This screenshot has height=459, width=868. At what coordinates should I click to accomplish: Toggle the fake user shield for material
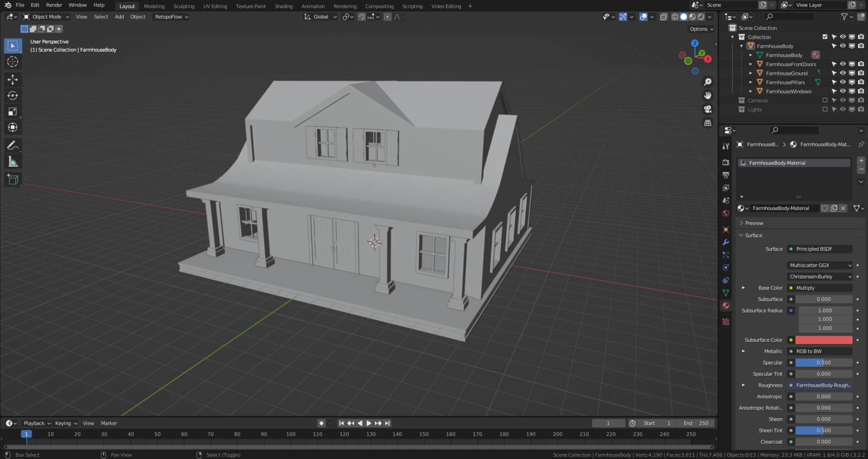(x=825, y=208)
